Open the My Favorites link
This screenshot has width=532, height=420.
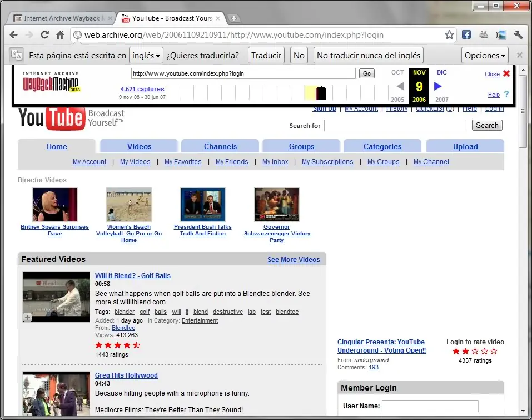183,162
